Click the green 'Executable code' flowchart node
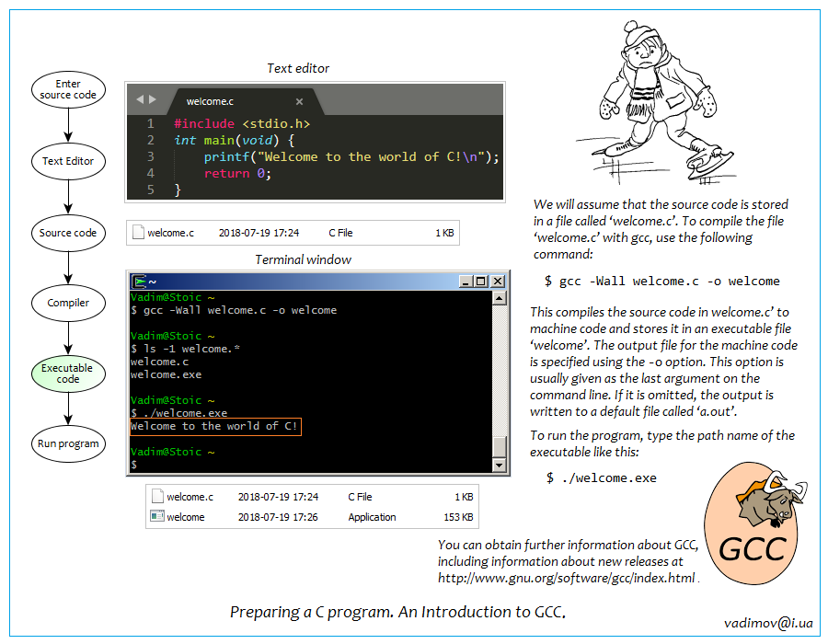The height and width of the screenshot is (644, 828). [x=68, y=374]
